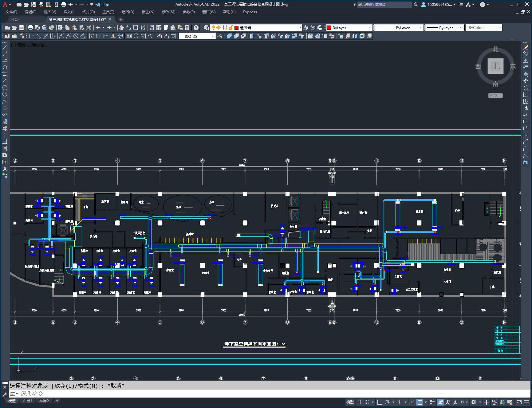The width and height of the screenshot is (532, 408).
Task: Toggle Polar Tracking in status bar
Action: pyautogui.click(x=387, y=402)
